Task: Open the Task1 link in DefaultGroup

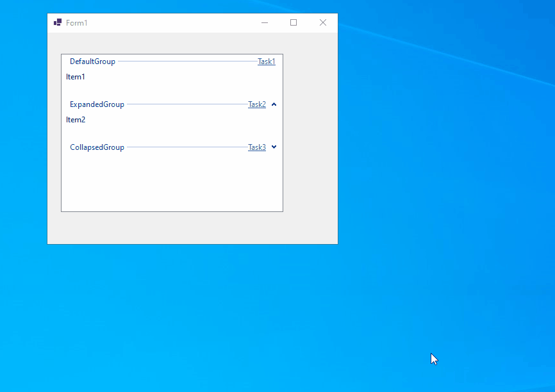Action: point(266,61)
